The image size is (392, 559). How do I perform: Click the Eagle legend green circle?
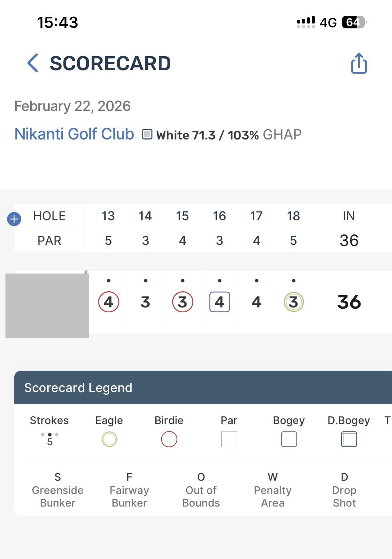[x=109, y=439]
